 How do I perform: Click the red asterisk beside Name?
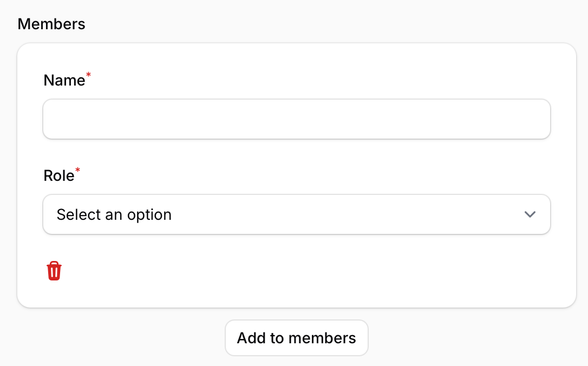(89, 76)
